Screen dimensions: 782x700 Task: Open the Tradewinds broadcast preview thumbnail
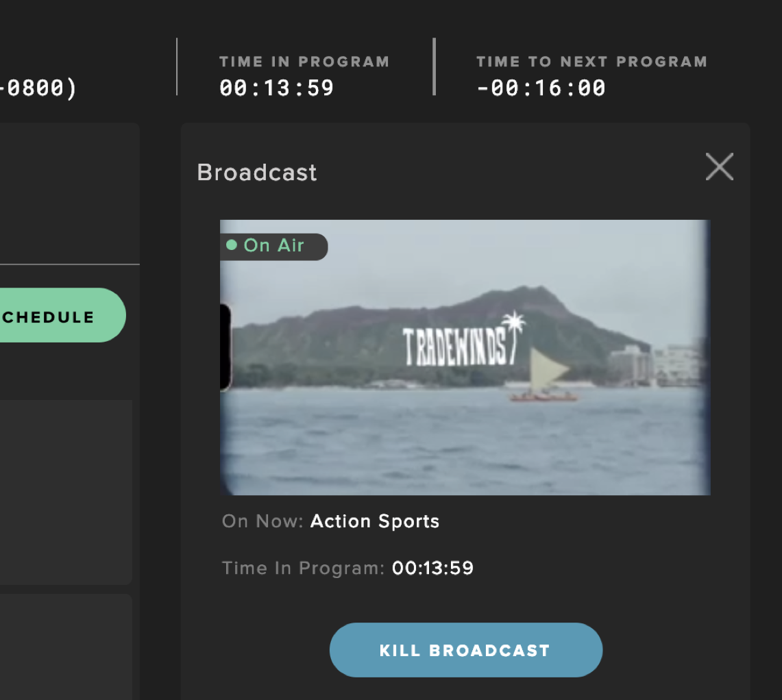coord(465,358)
